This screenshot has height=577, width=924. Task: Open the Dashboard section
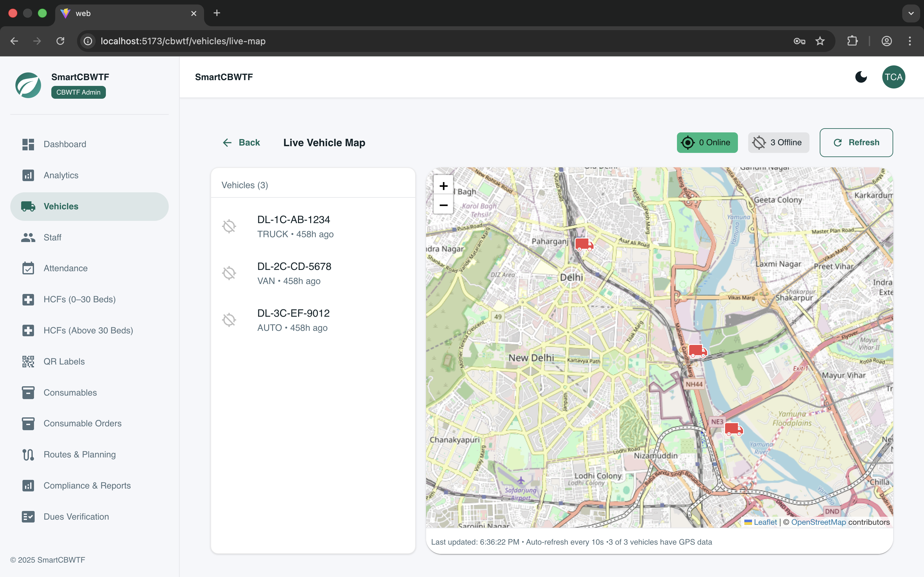(x=64, y=144)
